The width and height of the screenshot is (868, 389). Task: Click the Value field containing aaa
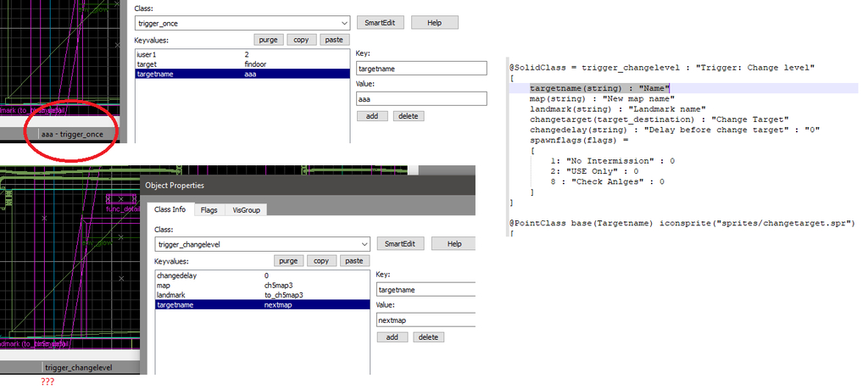click(x=421, y=99)
